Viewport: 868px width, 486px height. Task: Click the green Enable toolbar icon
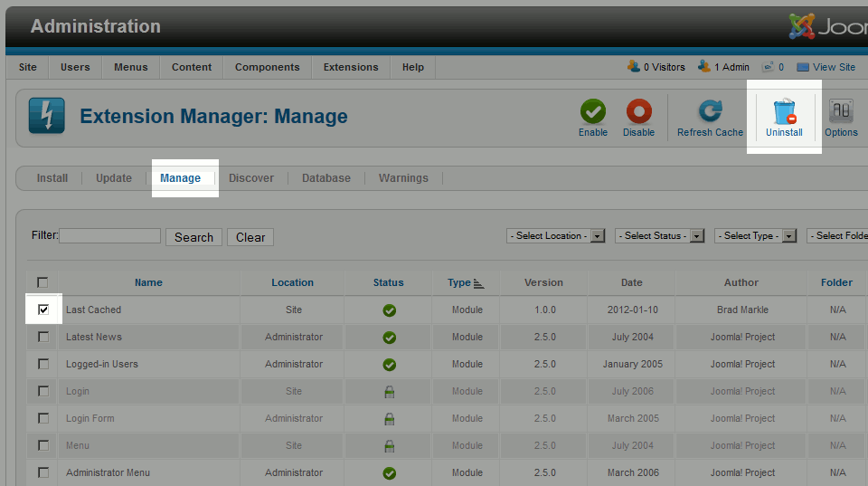click(x=592, y=111)
